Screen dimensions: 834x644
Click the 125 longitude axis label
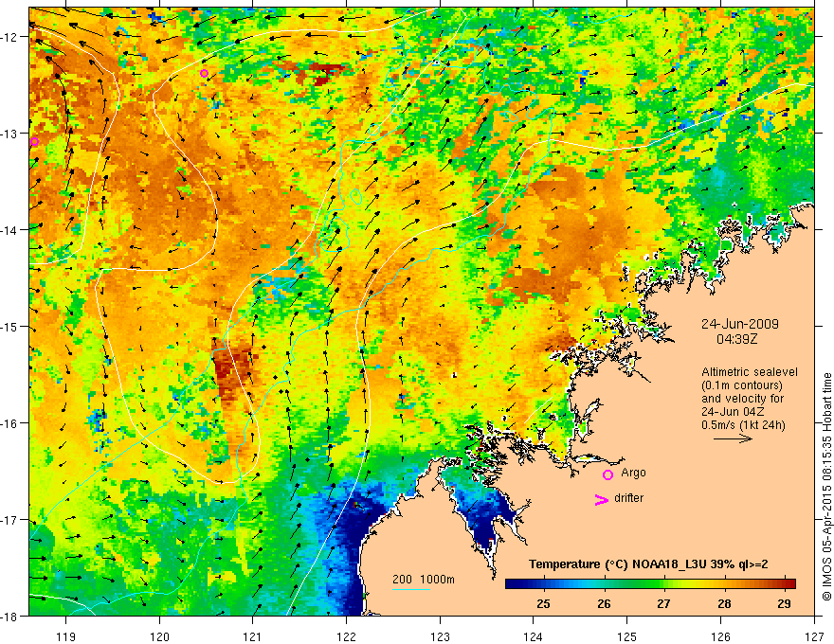click(x=627, y=636)
